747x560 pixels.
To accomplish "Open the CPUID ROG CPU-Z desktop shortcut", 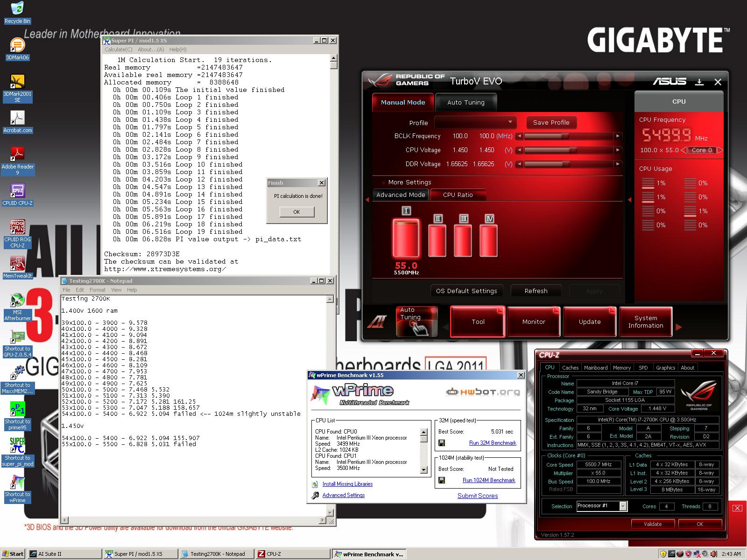I will click(17, 234).
